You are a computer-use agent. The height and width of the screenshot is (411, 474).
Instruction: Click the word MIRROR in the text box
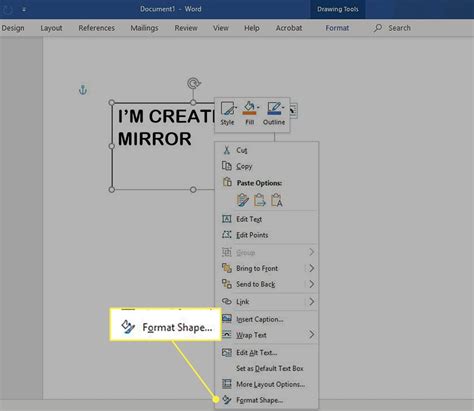(x=155, y=139)
